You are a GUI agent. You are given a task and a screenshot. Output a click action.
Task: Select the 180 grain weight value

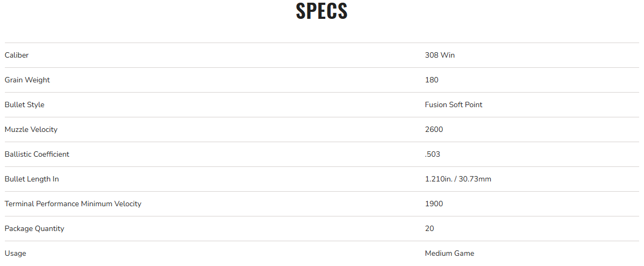tap(431, 80)
